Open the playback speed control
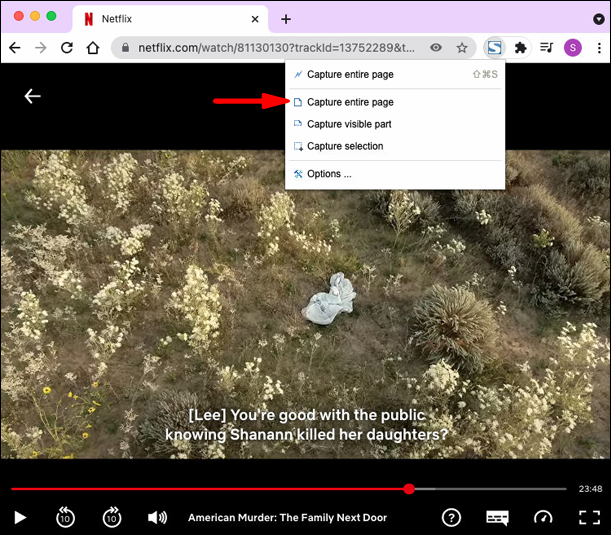Image resolution: width=611 pixels, height=535 pixels. [x=543, y=517]
